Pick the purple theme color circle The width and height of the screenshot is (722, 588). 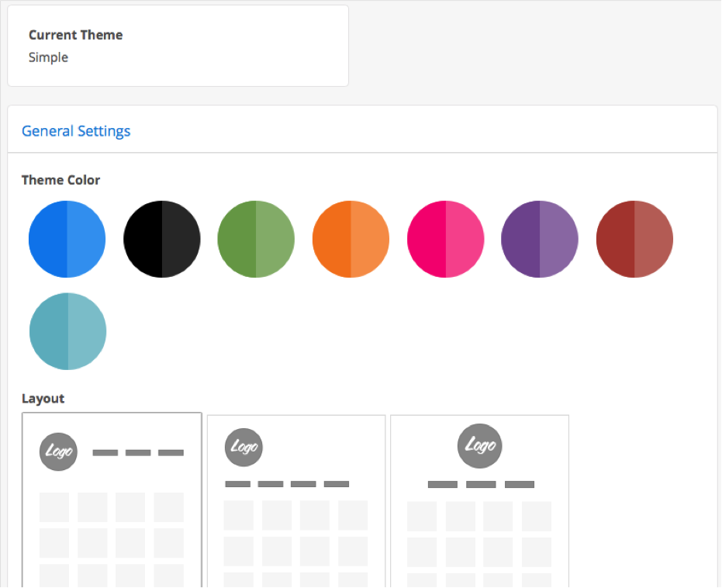540,239
